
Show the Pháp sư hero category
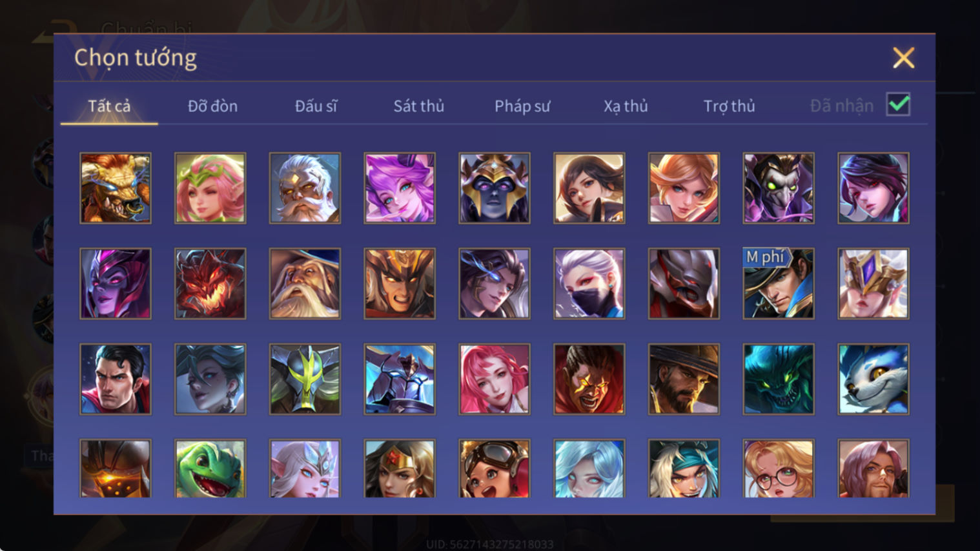[x=522, y=106]
